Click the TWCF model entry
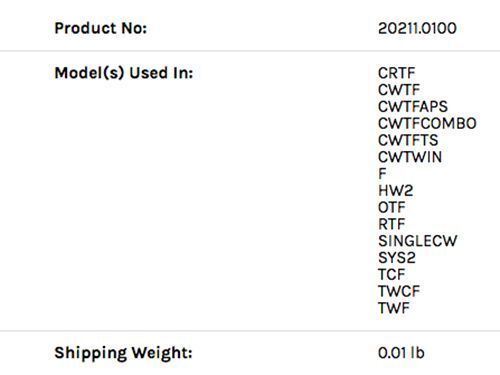Screen dimensions: 500x375 399,291
